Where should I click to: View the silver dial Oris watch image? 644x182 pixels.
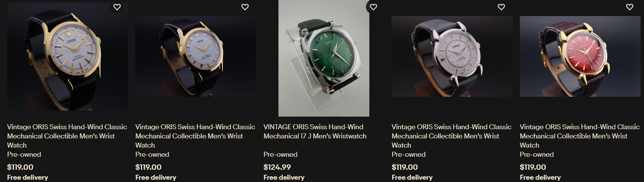[x=452, y=57]
